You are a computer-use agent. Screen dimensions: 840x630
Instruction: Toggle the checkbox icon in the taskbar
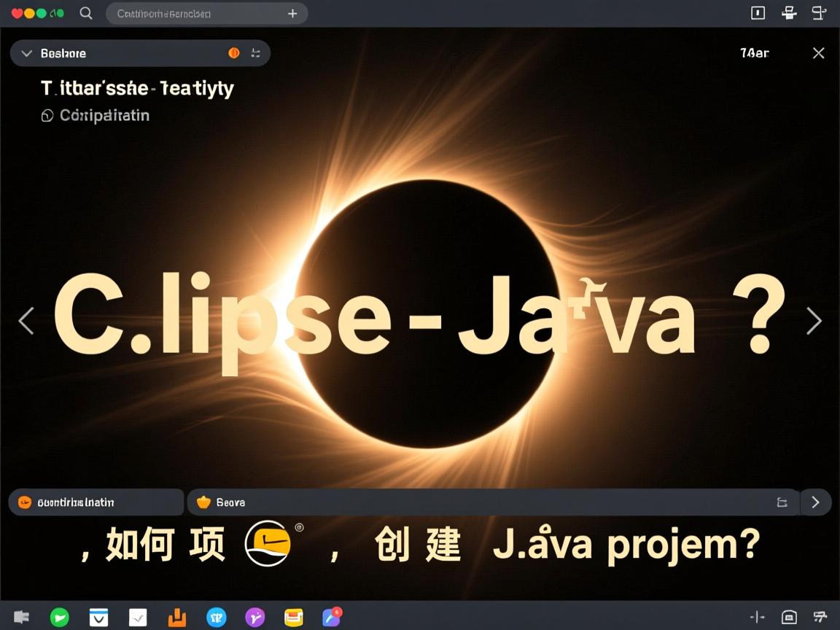pos(138,617)
